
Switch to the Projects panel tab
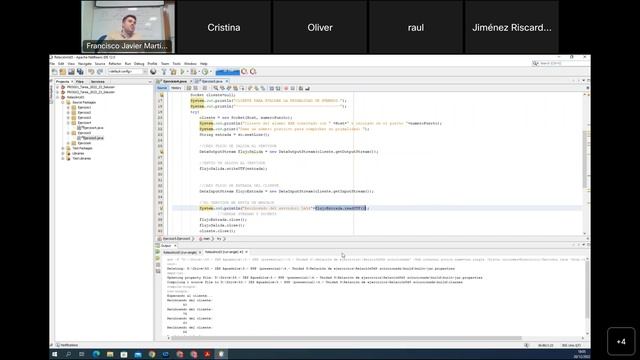pyautogui.click(x=62, y=82)
